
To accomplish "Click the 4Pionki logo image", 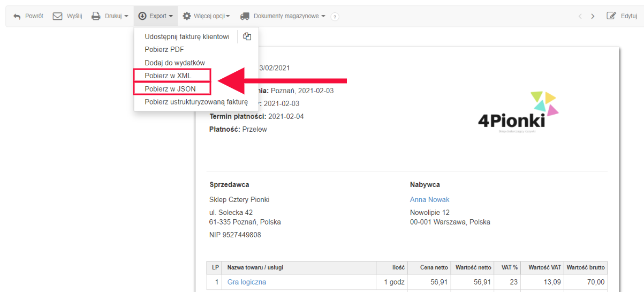I will 518,113.
